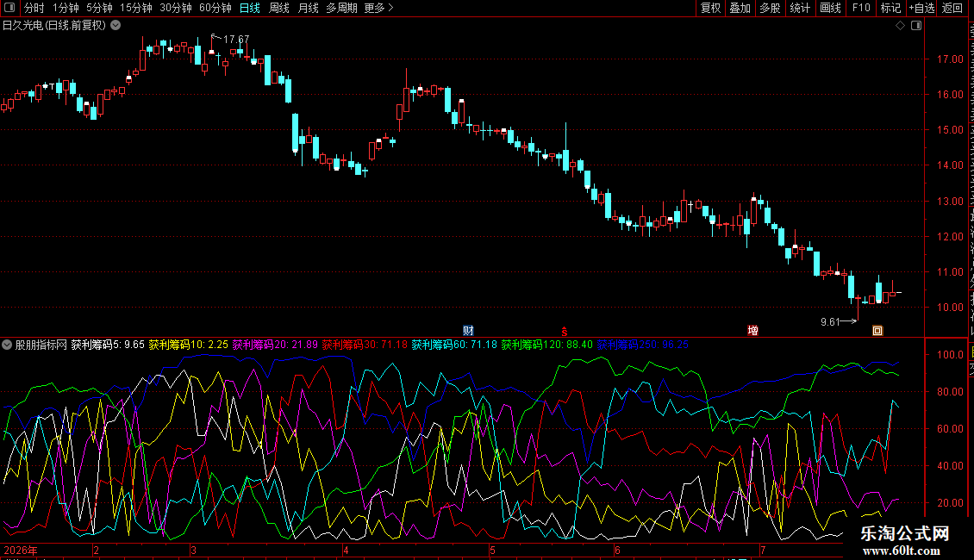
Task: Open the stock title dropdown arrow
Action: [x=116, y=26]
